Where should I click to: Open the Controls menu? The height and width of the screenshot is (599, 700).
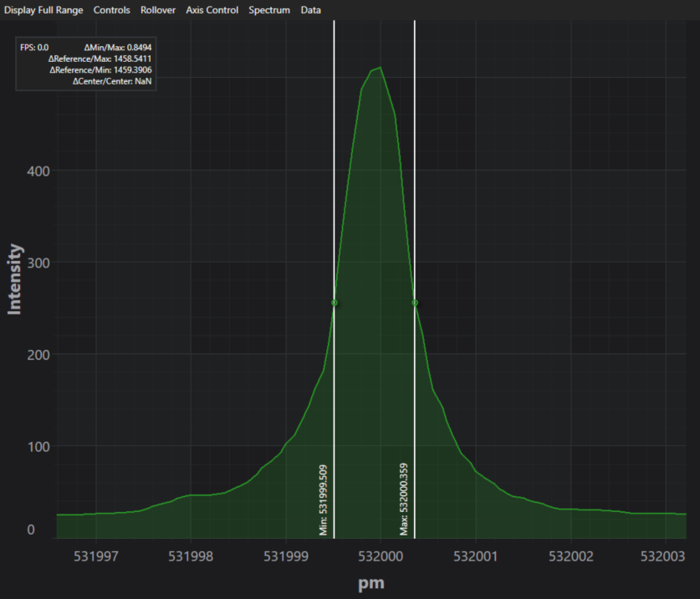coord(112,10)
